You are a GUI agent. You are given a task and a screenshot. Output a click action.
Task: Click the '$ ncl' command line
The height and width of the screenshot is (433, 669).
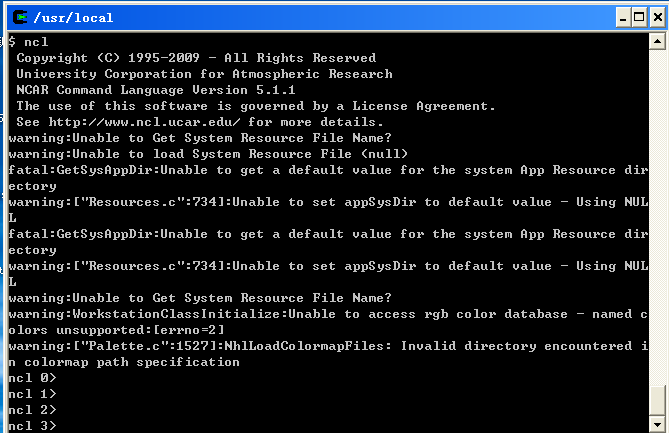pyautogui.click(x=28, y=42)
